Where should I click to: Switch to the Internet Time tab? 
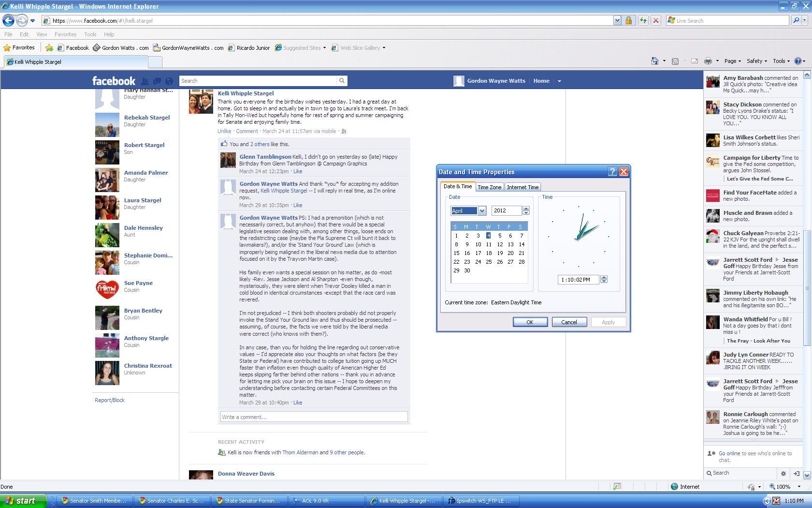point(522,187)
